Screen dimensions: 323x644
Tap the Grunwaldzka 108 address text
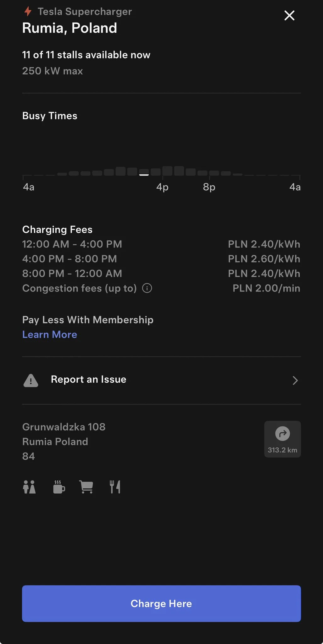[x=64, y=427]
